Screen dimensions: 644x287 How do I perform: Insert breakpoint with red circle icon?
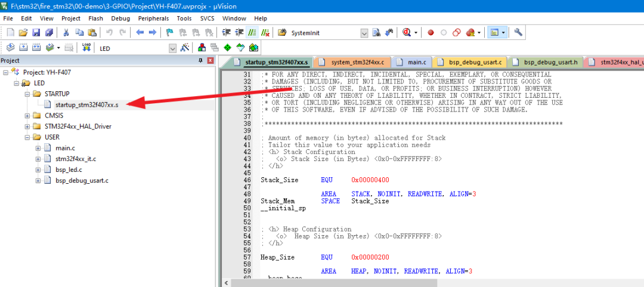431,32
